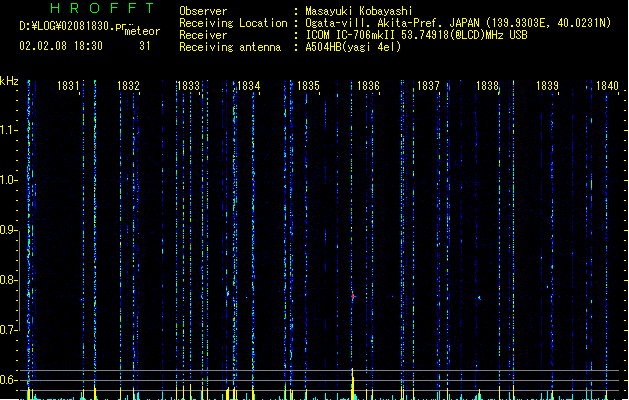This screenshot has height=400, width=629.
Task: Click the 1833 time marker
Action: click(189, 85)
